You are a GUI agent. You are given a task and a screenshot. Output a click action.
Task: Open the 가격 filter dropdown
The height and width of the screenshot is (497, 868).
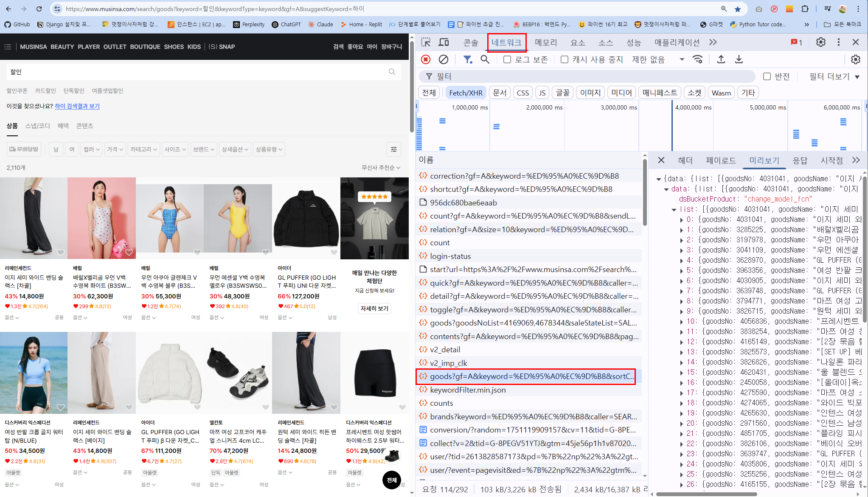pyautogui.click(x=115, y=149)
